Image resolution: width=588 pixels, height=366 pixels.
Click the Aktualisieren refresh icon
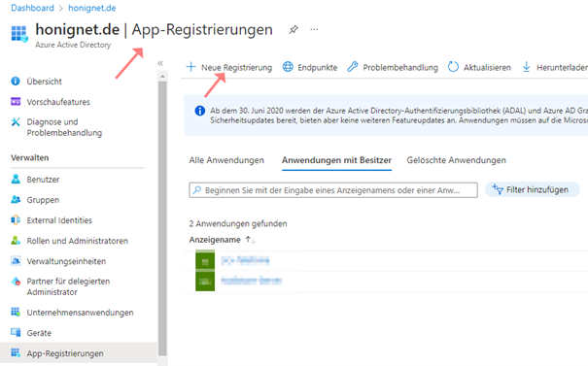pyautogui.click(x=453, y=67)
